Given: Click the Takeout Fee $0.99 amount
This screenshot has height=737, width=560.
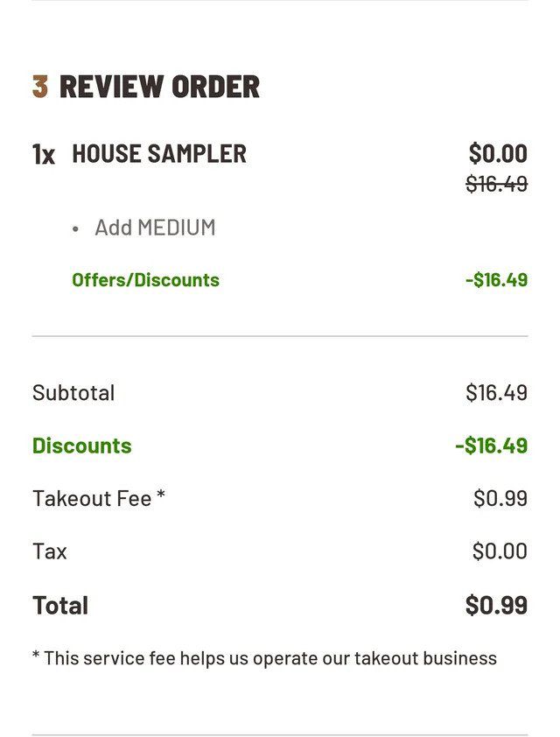Looking at the screenshot, I should [500, 498].
